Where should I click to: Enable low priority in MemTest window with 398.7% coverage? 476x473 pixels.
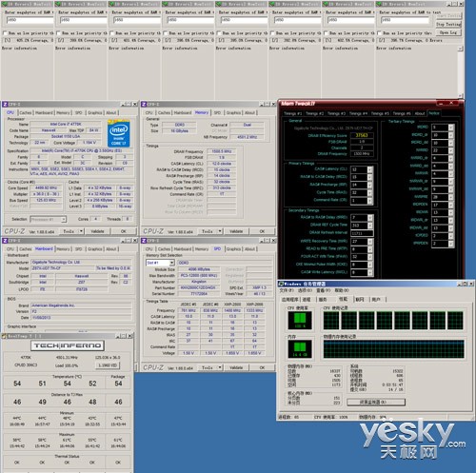(379, 32)
